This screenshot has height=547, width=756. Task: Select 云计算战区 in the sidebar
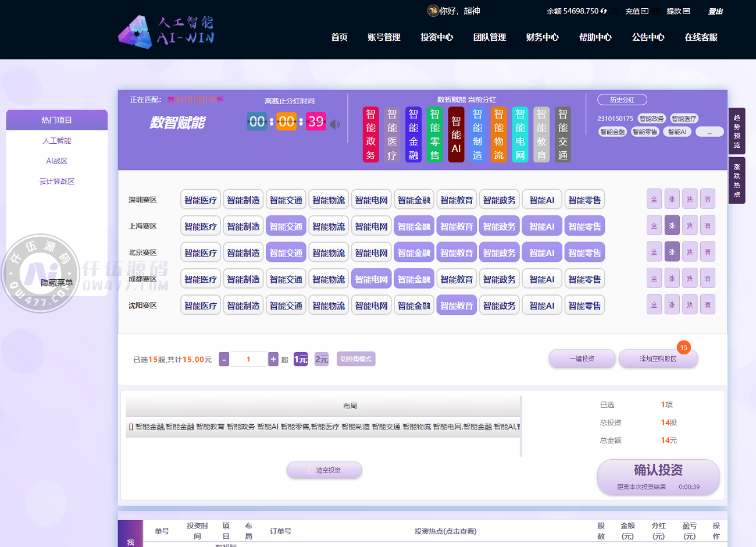57,182
